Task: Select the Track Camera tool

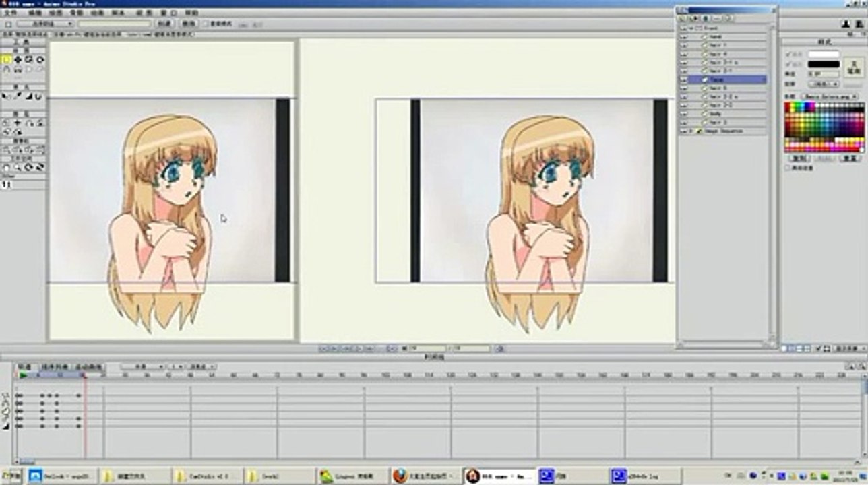Action: click(6, 149)
